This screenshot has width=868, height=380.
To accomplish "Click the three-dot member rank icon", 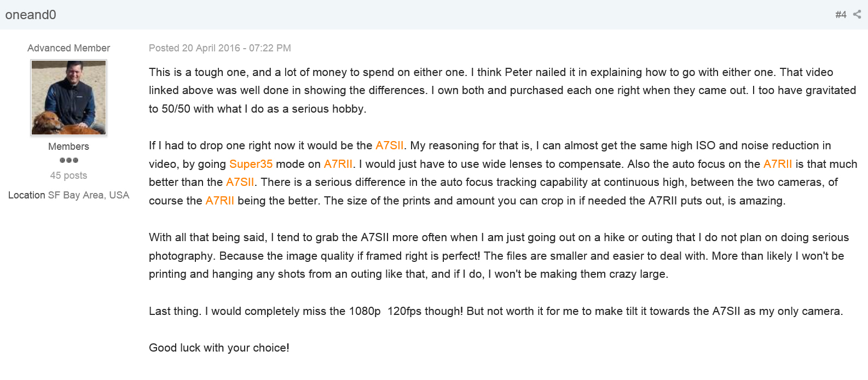I will 68,160.
